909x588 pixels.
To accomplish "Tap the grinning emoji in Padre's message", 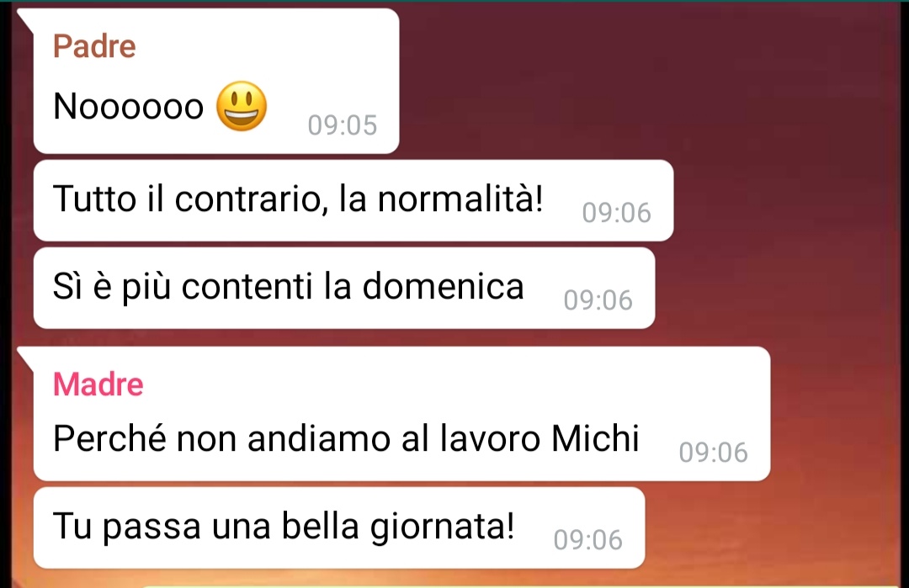I will [242, 106].
